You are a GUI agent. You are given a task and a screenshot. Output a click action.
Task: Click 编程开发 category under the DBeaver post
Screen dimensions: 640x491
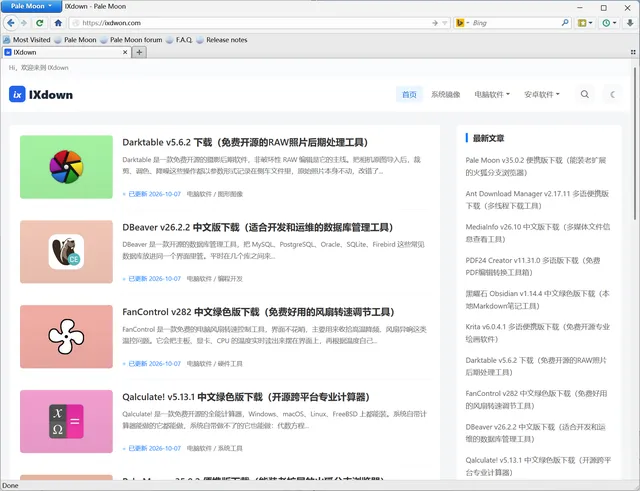point(230,279)
